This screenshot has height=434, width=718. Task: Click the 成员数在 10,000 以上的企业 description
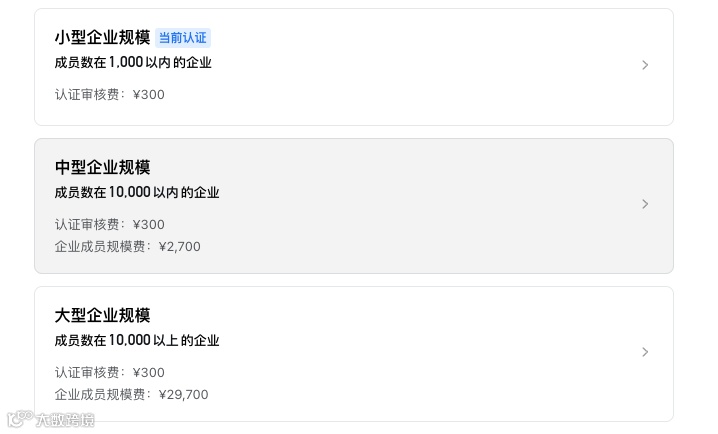click(137, 340)
